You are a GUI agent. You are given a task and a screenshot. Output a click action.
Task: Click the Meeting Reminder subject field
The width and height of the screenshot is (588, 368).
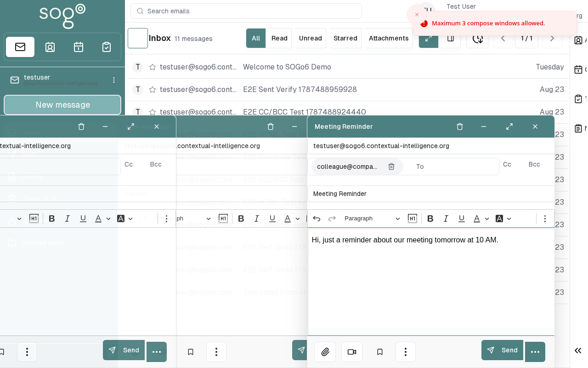[x=431, y=194]
